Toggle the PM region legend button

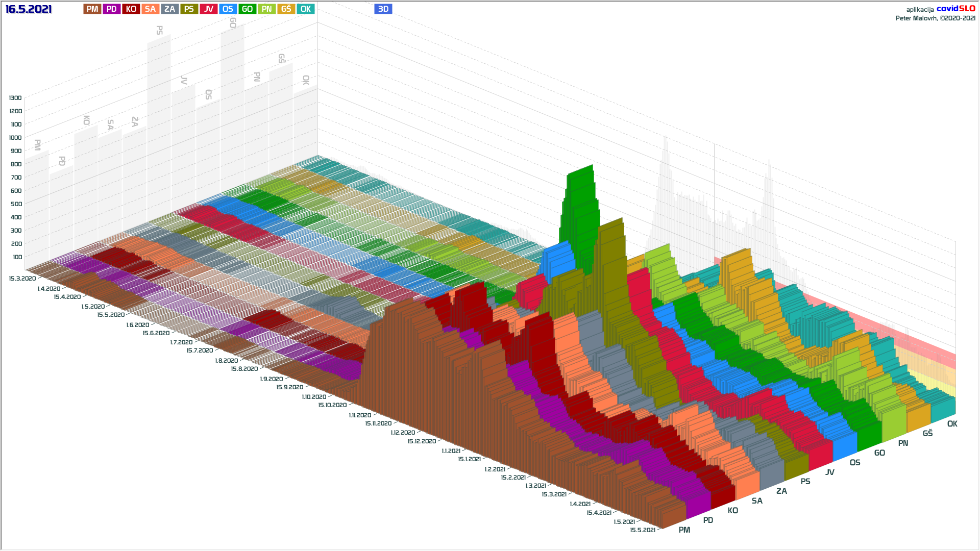tap(92, 9)
